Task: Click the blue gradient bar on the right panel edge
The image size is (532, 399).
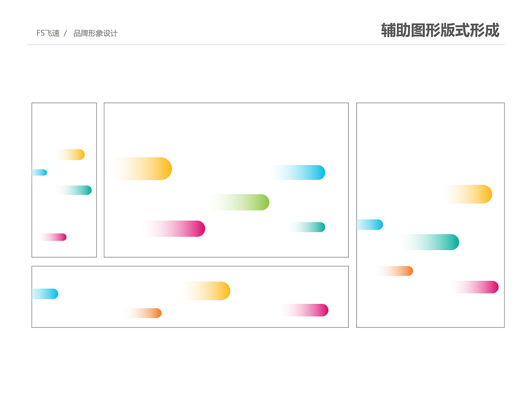Action: [x=370, y=224]
